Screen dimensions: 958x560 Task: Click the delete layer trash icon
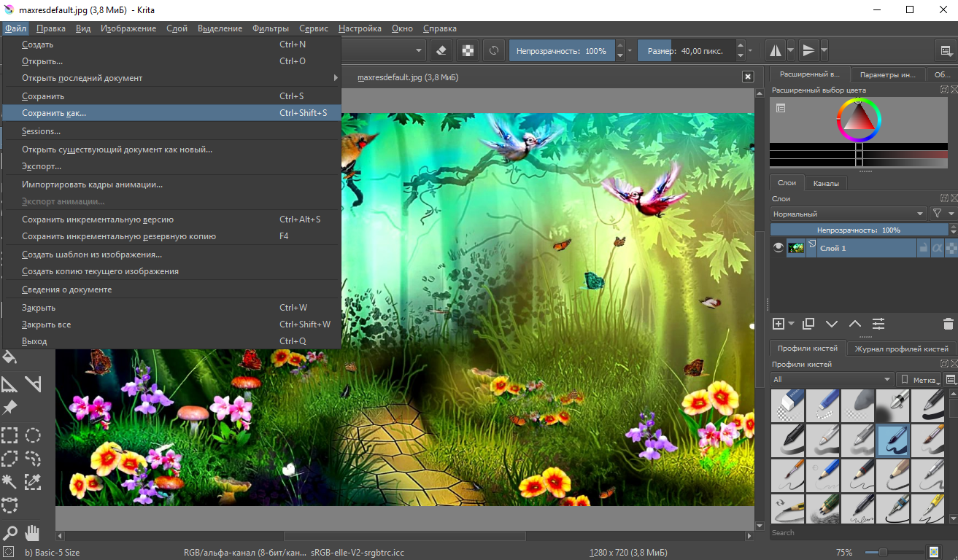pyautogui.click(x=948, y=324)
